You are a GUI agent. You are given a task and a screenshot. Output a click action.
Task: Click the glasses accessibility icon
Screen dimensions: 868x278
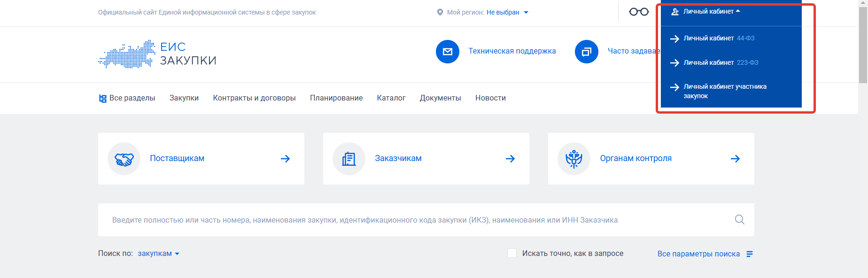coord(639,12)
